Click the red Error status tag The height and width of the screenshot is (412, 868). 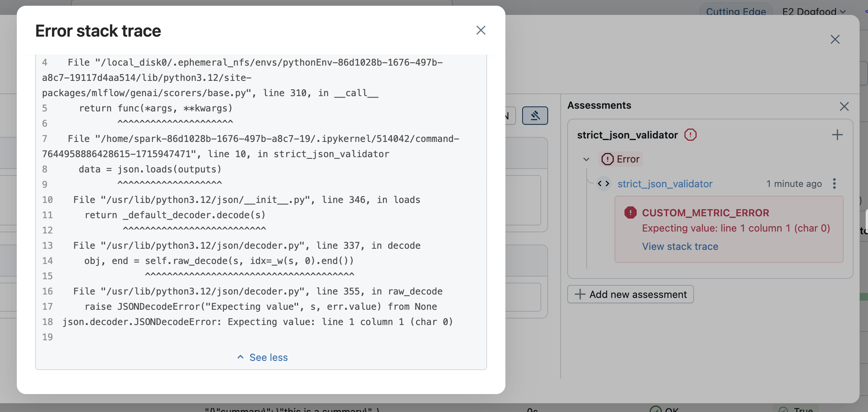pyautogui.click(x=621, y=159)
